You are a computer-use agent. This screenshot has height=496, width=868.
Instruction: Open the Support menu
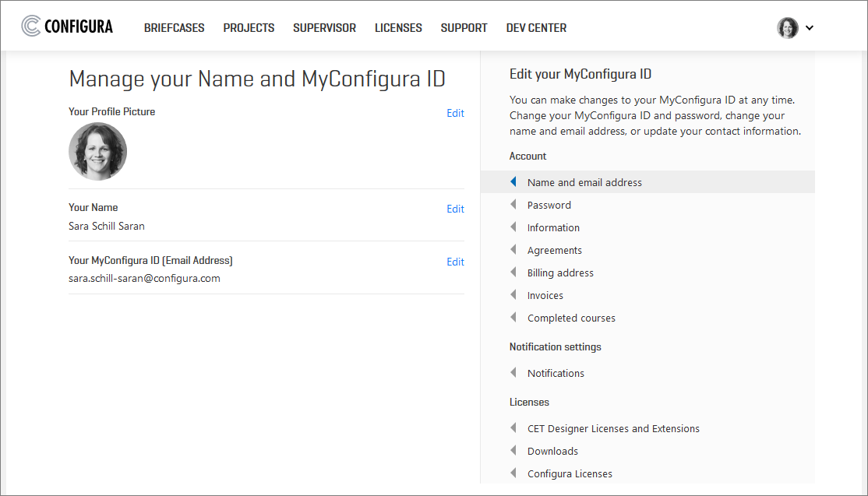click(464, 28)
